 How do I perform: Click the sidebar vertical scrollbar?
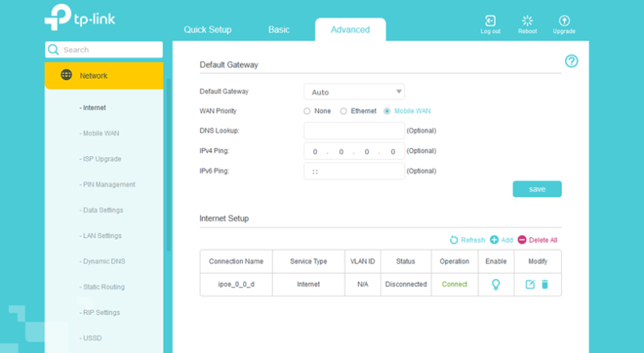pyautogui.click(x=168, y=164)
